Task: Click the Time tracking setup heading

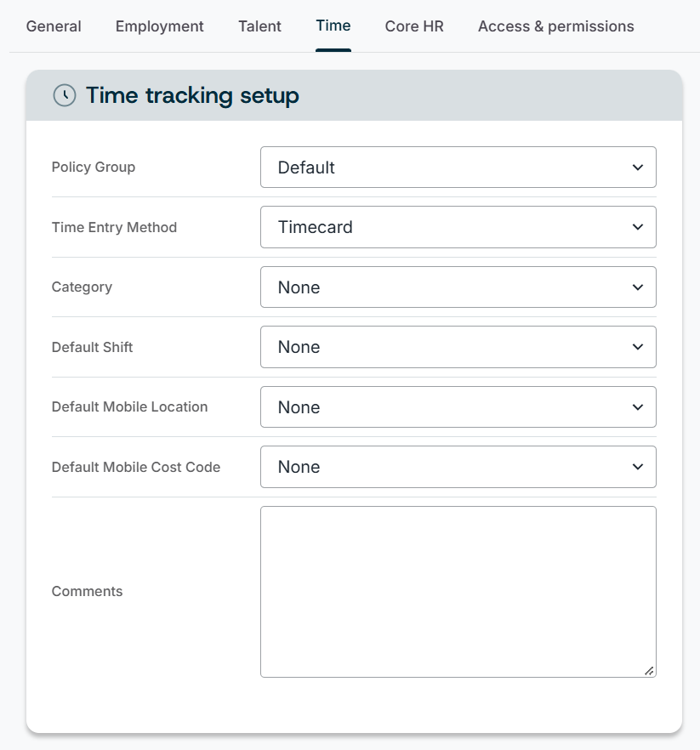Action: (x=192, y=95)
